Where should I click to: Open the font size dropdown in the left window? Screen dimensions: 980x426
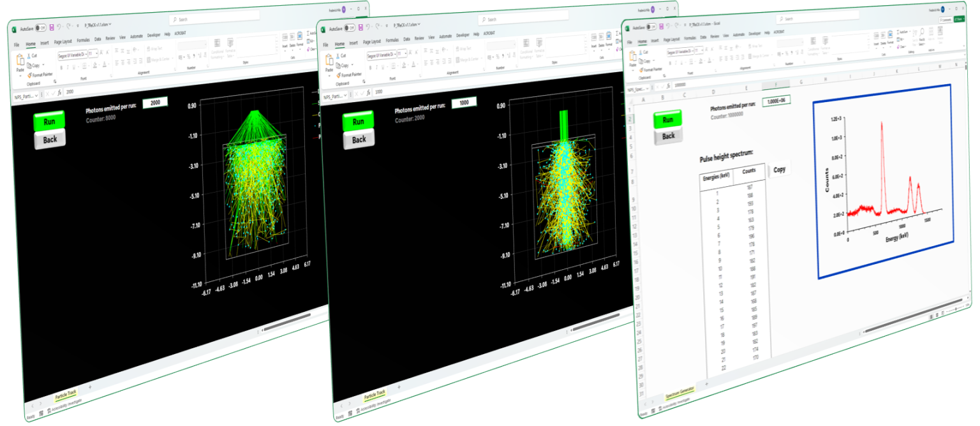[96, 53]
